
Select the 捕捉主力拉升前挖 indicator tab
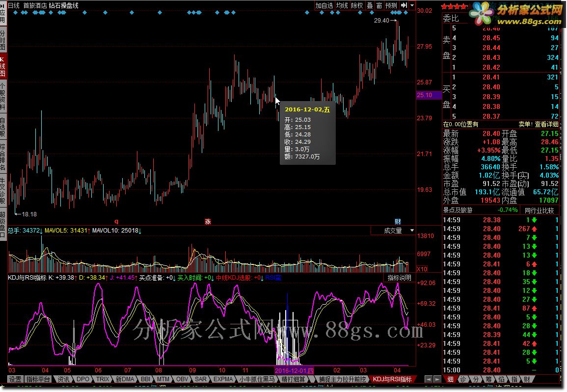click(x=342, y=379)
